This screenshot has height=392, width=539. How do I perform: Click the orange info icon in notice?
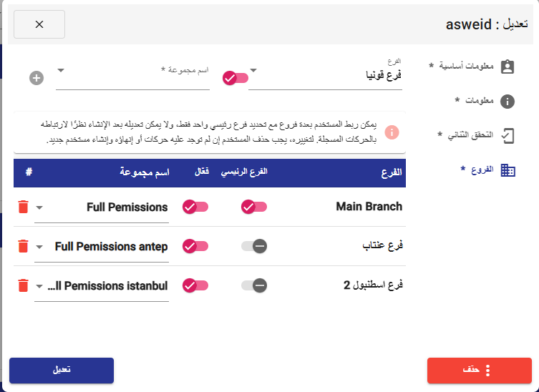point(392,132)
